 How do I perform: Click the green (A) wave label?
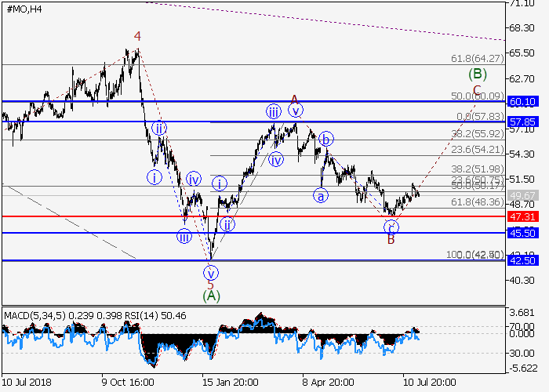tap(210, 296)
